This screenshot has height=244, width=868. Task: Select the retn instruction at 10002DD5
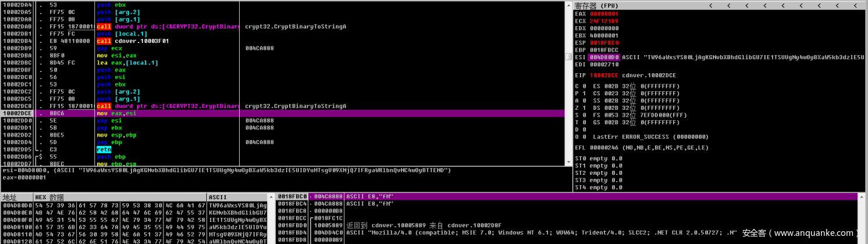(x=103, y=149)
